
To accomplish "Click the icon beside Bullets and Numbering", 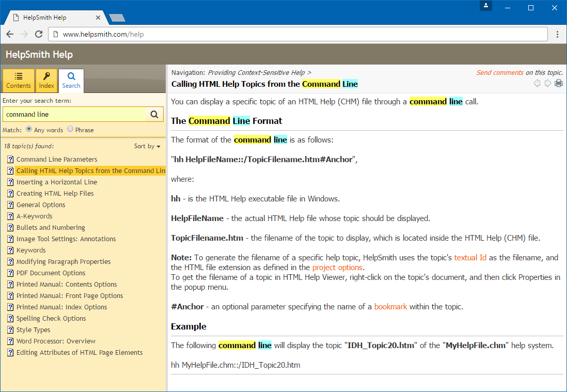I will (10, 227).
